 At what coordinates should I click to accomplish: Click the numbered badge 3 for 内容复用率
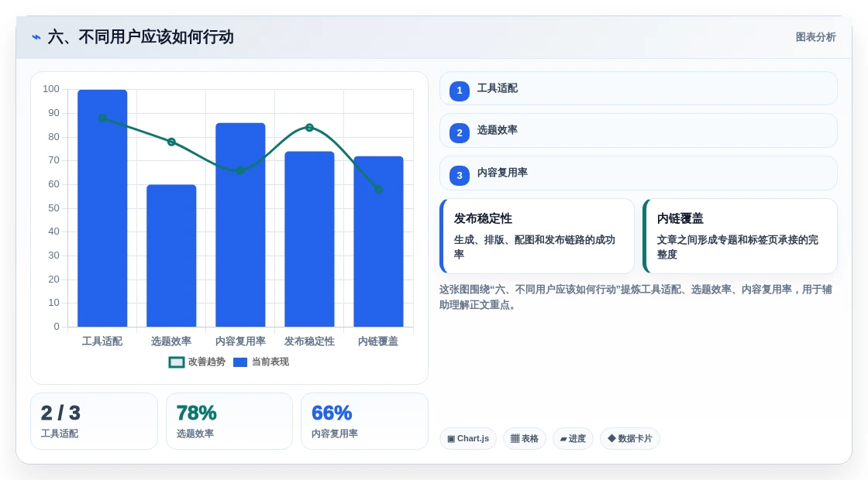tap(460, 175)
